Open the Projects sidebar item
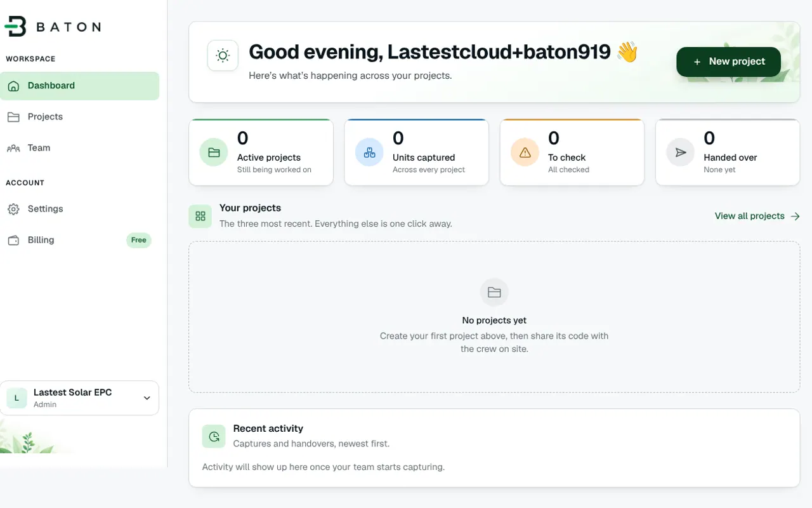Screen dimensions: 812x508 (80, 117)
